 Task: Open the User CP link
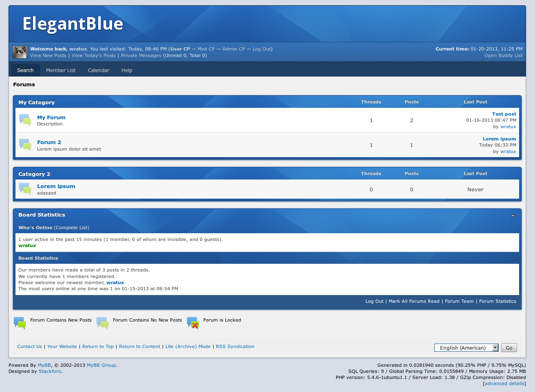click(x=180, y=49)
